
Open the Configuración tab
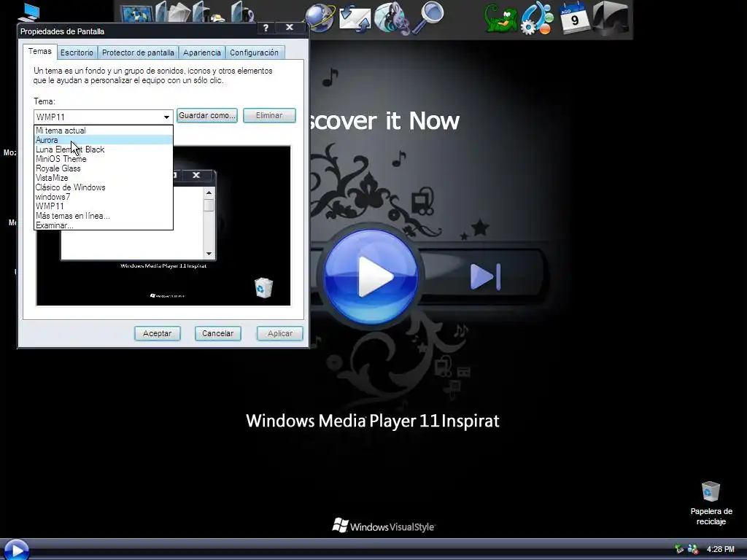(255, 52)
